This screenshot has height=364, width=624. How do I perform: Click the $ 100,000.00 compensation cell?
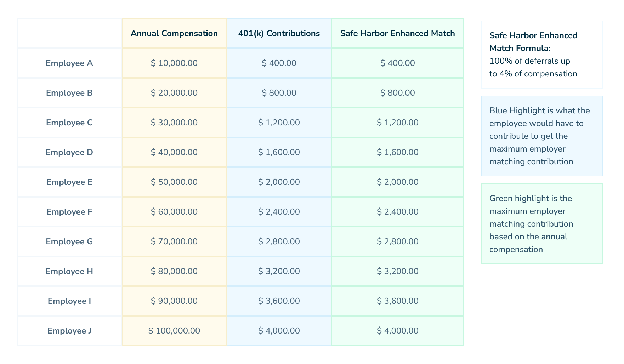[174, 331]
